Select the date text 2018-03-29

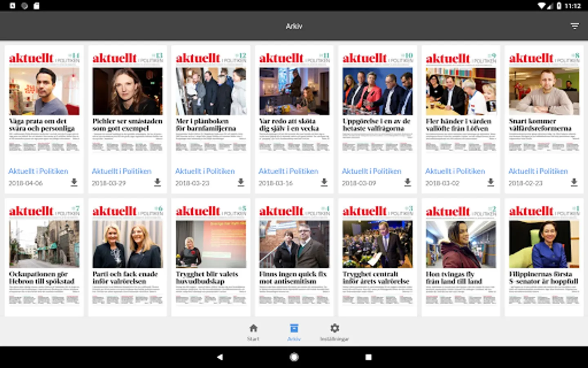tap(109, 183)
